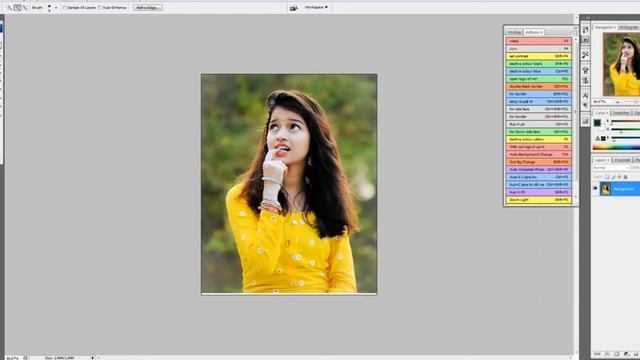Click the red channel slider in Color panel

(x=625, y=122)
